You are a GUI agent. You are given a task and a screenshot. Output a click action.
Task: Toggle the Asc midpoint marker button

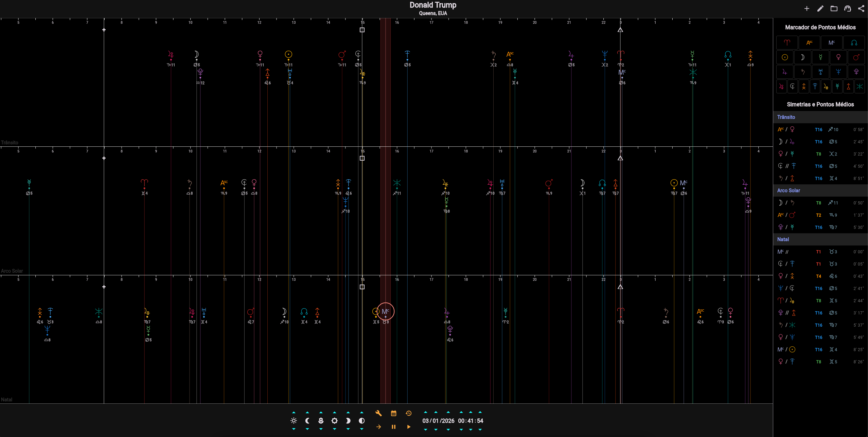(809, 43)
